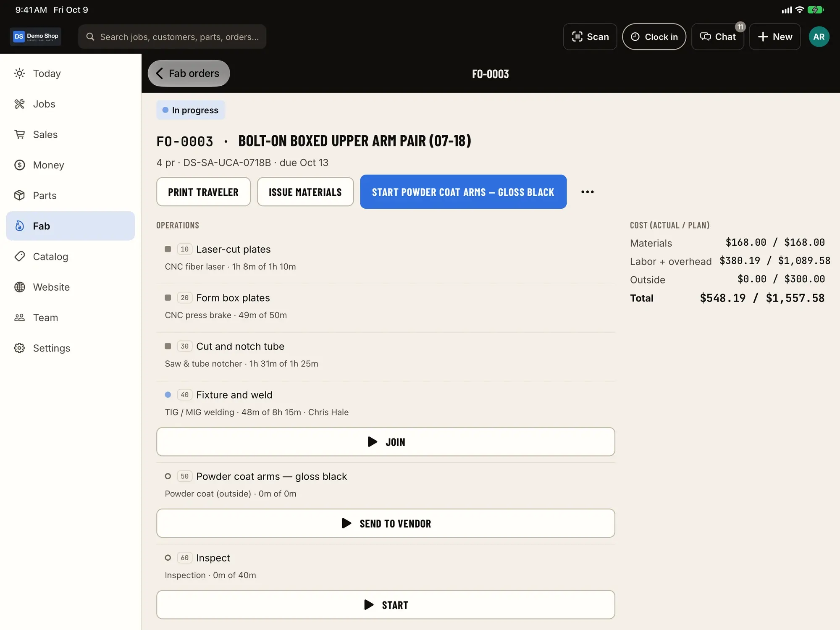Click the Outside cost label

pos(648,280)
